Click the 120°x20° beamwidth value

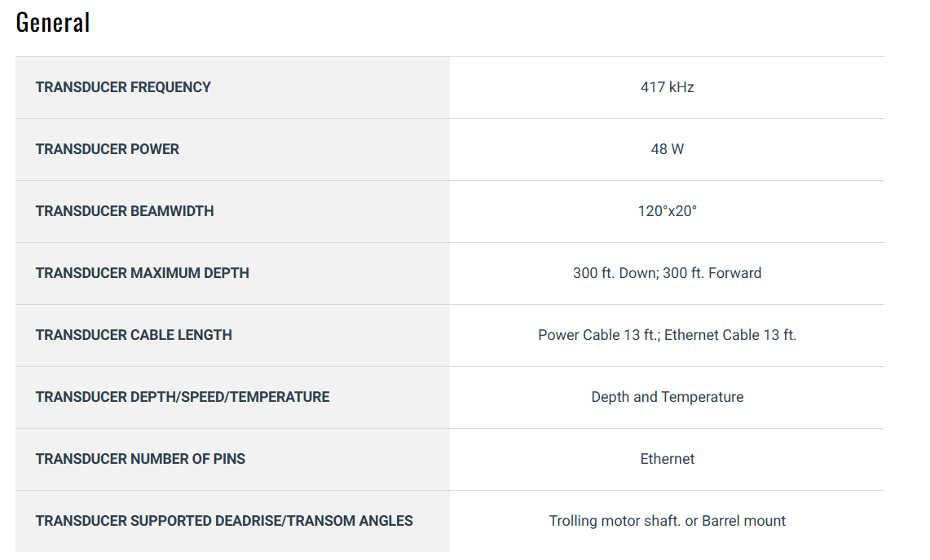[667, 211]
